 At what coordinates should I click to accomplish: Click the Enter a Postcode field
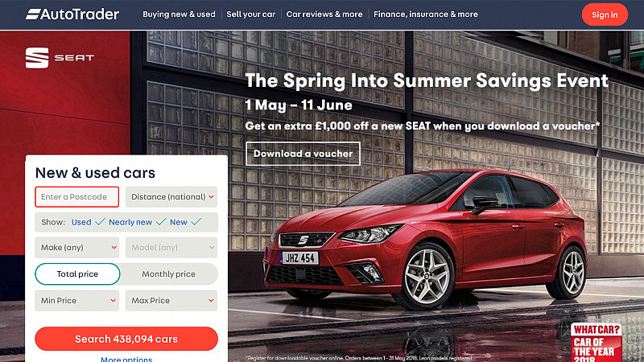coord(76,197)
